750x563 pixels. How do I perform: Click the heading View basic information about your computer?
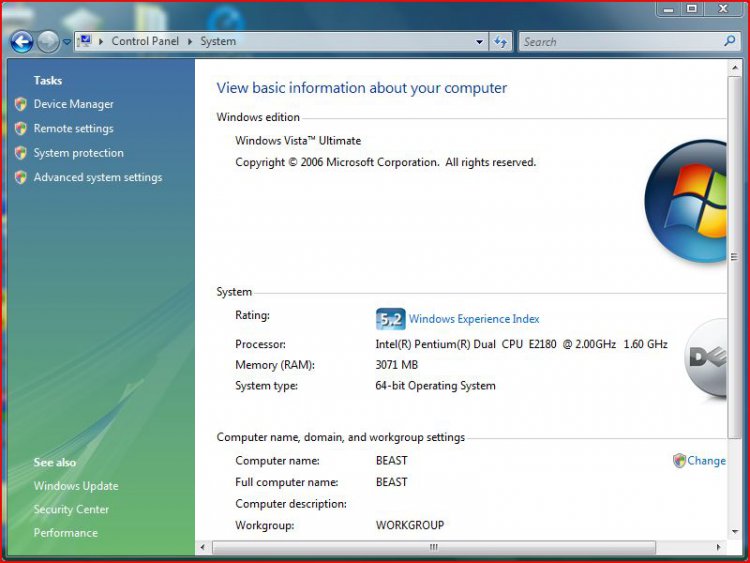click(362, 88)
